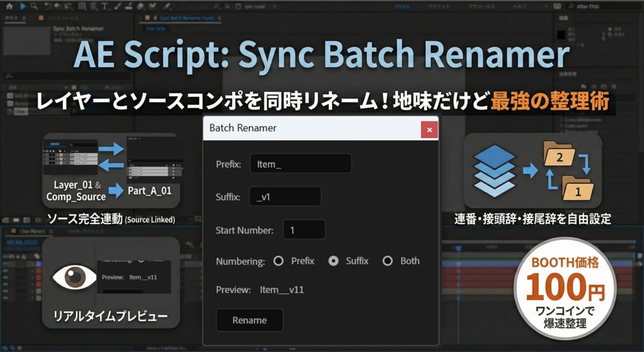This screenshot has height=352, width=644.
Task: Click the help search field at top right
Action: [603, 6]
